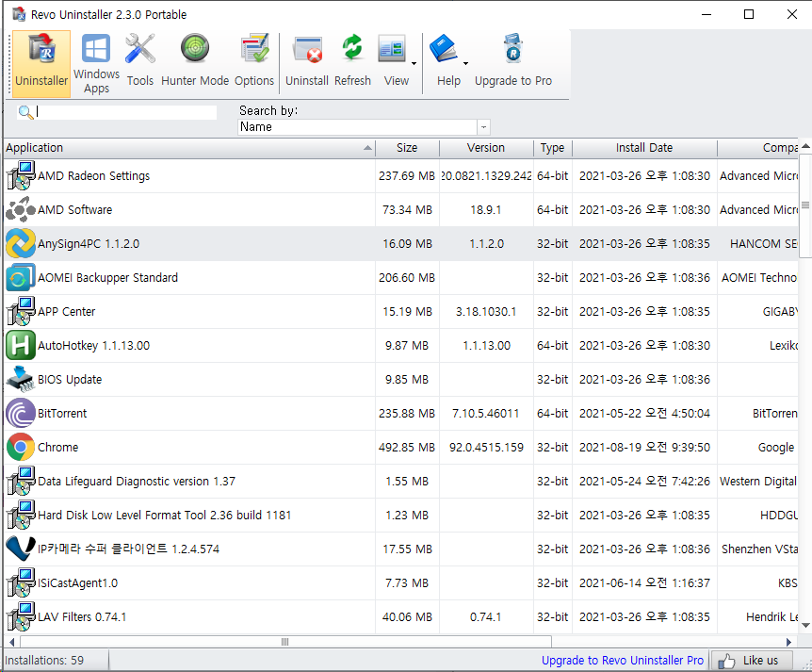The width and height of the screenshot is (812, 672).
Task: Click BitTorrent size 235.88 MB cell
Action: coord(407,414)
